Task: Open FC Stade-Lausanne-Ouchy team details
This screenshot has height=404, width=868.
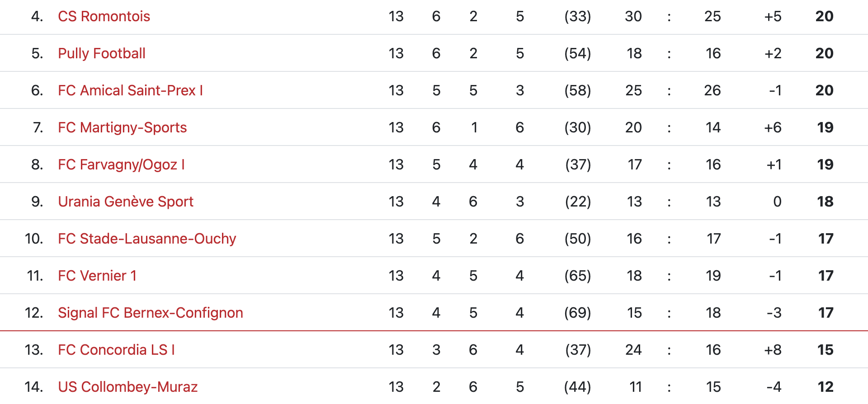Action: pos(147,239)
